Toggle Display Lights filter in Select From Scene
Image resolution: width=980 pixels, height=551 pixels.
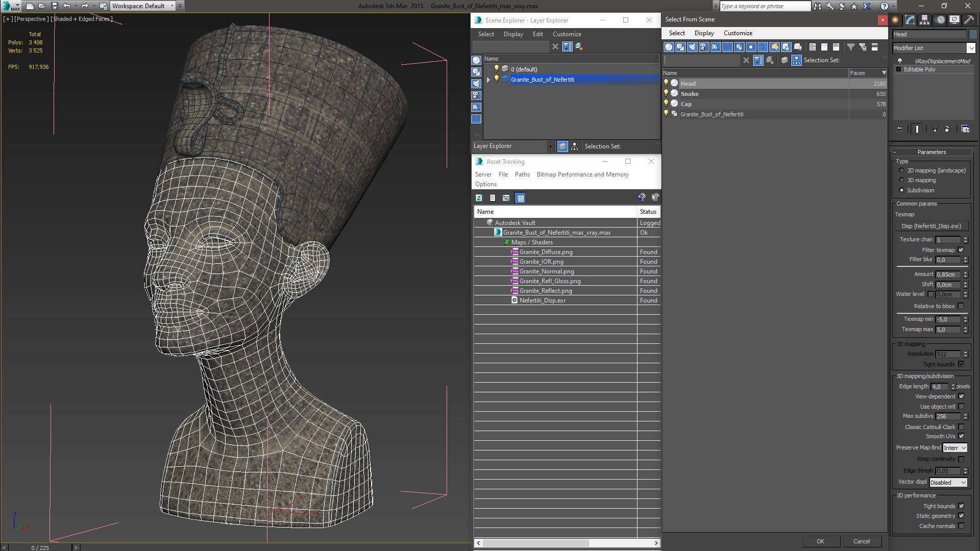(x=692, y=47)
